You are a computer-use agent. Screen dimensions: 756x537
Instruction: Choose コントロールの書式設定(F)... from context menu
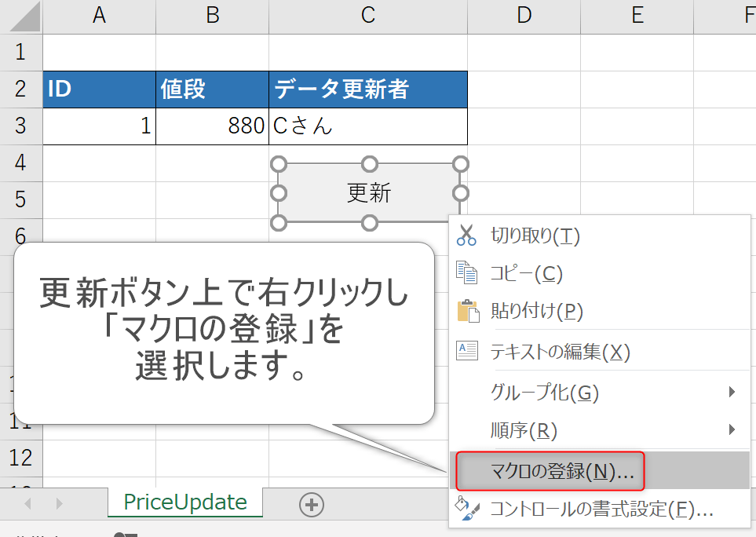601,509
